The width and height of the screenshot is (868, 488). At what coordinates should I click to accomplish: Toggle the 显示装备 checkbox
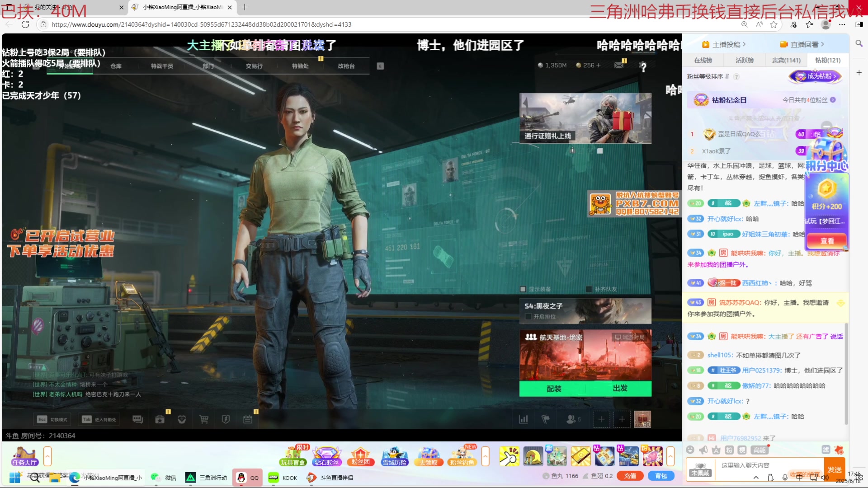523,289
